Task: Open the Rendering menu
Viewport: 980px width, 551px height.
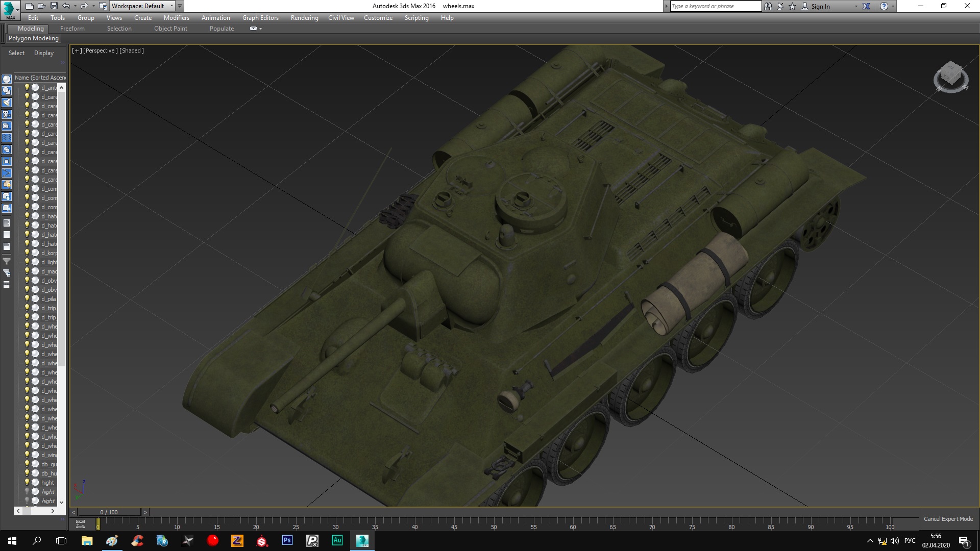Action: click(305, 18)
